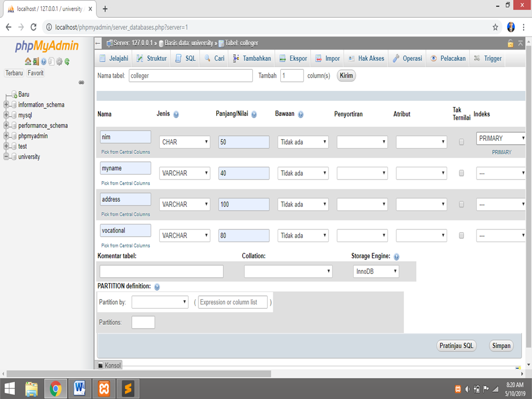The height and width of the screenshot is (399, 532).
Task: Open the Storage Engine InnoDB dropdown
Action: click(376, 272)
